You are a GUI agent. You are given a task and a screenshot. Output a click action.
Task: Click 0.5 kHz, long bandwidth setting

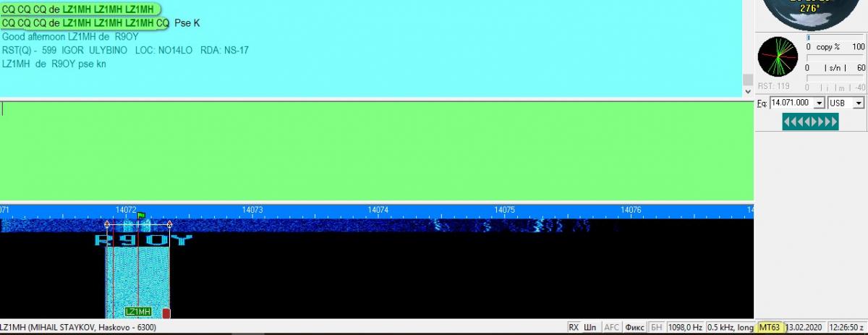coord(731,328)
